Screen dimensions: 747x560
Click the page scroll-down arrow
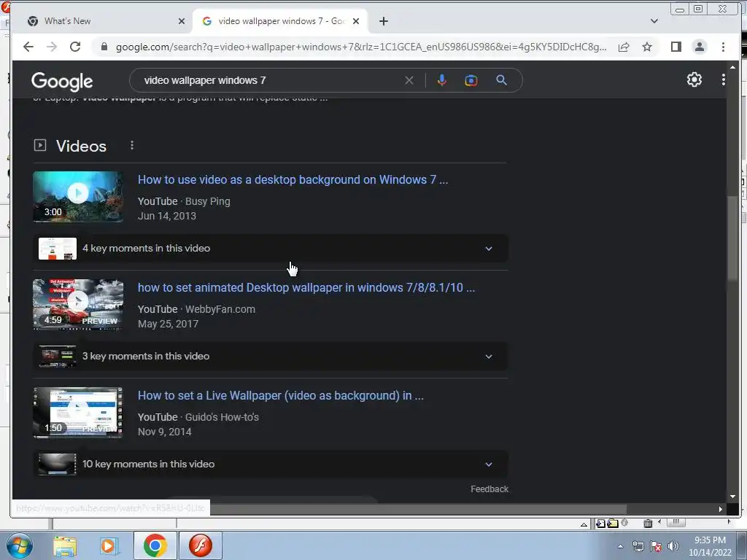click(732, 497)
